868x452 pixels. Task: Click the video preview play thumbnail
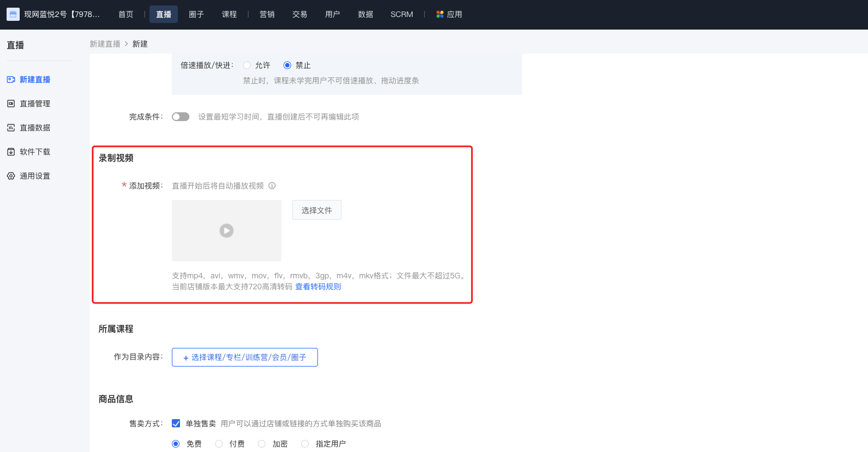point(227,231)
